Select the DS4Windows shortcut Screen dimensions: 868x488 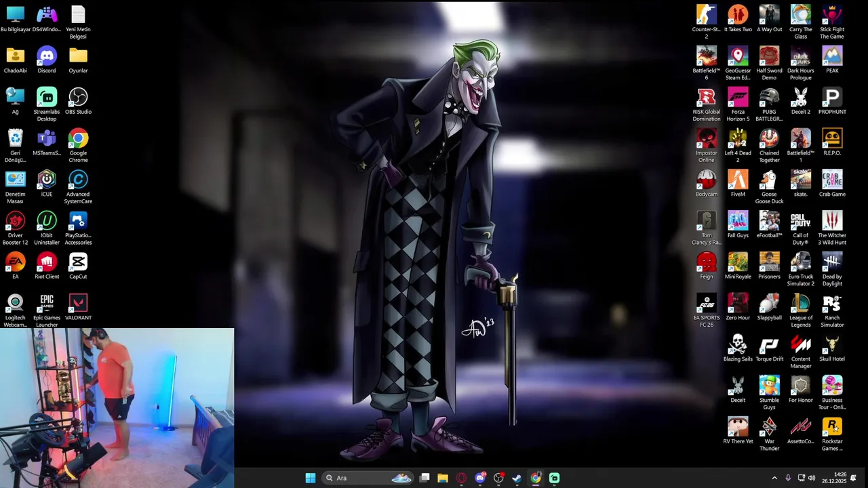pyautogui.click(x=47, y=19)
